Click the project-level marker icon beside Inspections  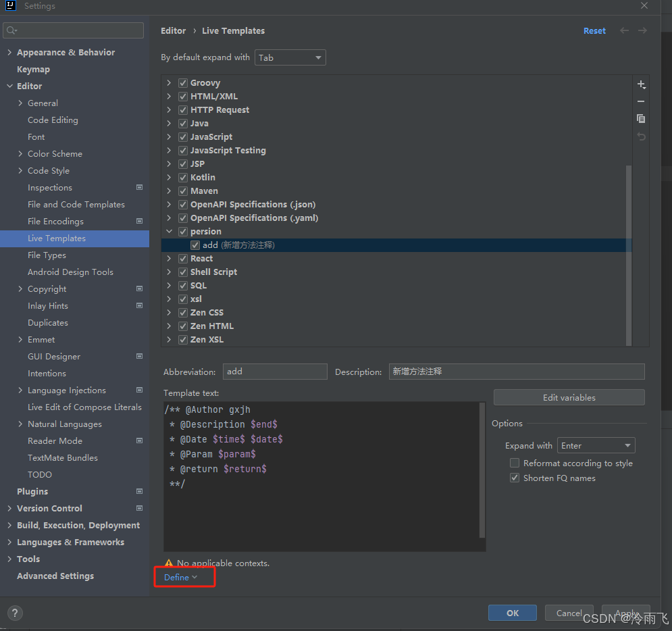point(139,187)
